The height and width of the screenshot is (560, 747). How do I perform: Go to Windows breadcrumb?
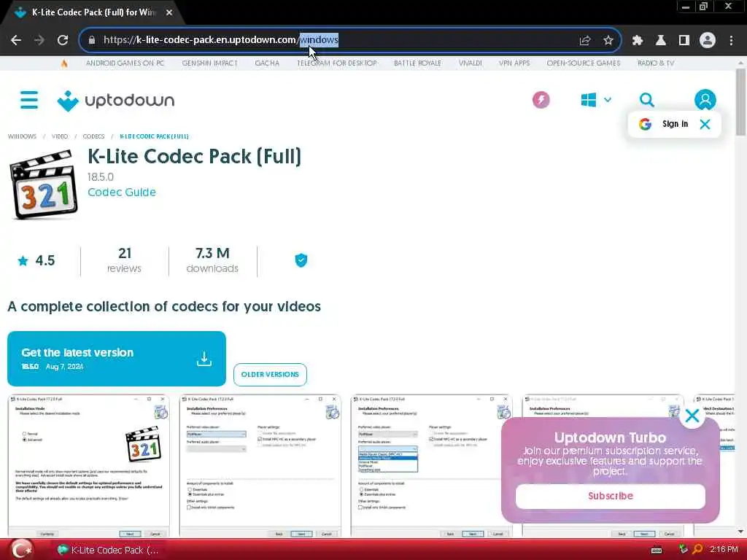tap(22, 136)
